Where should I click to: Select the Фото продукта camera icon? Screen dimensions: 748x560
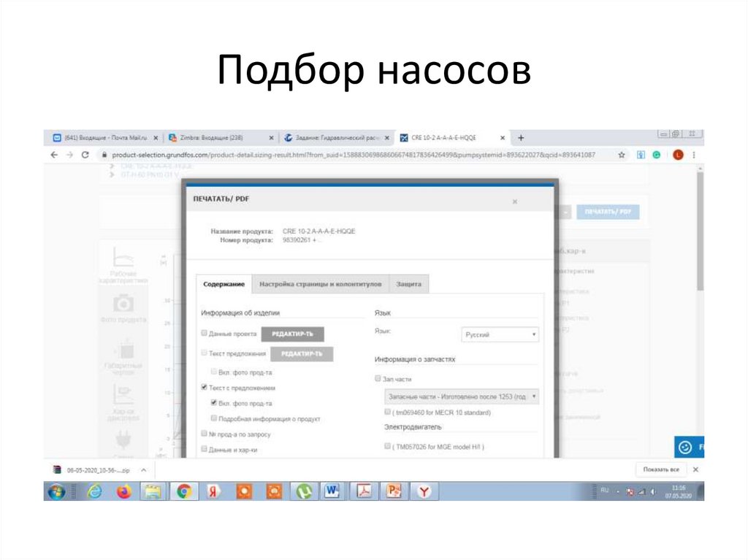click(x=123, y=302)
